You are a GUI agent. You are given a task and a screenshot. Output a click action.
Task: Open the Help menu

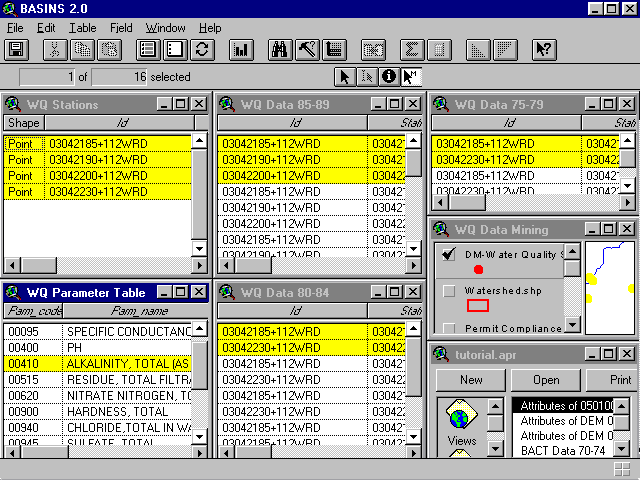pyautogui.click(x=210, y=28)
